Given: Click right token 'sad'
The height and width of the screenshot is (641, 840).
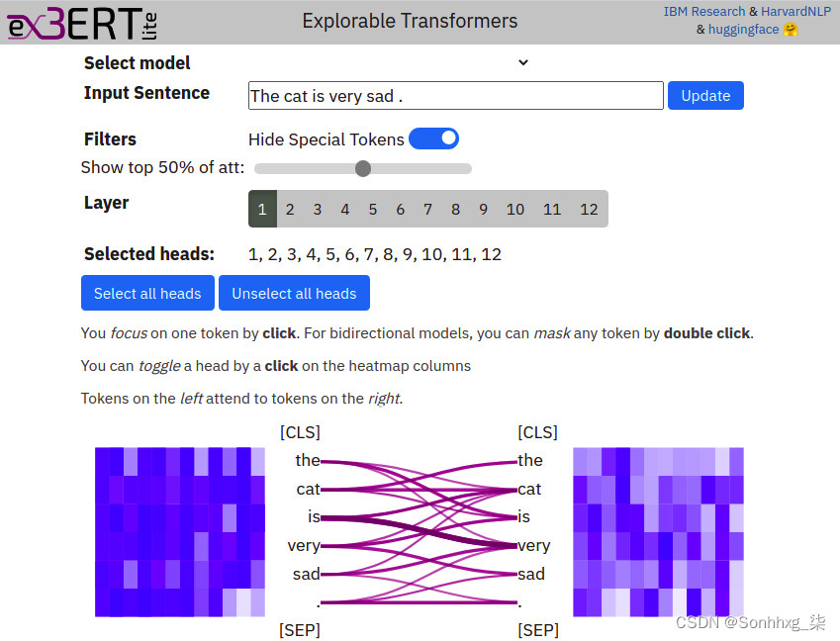Looking at the screenshot, I should (x=531, y=574).
